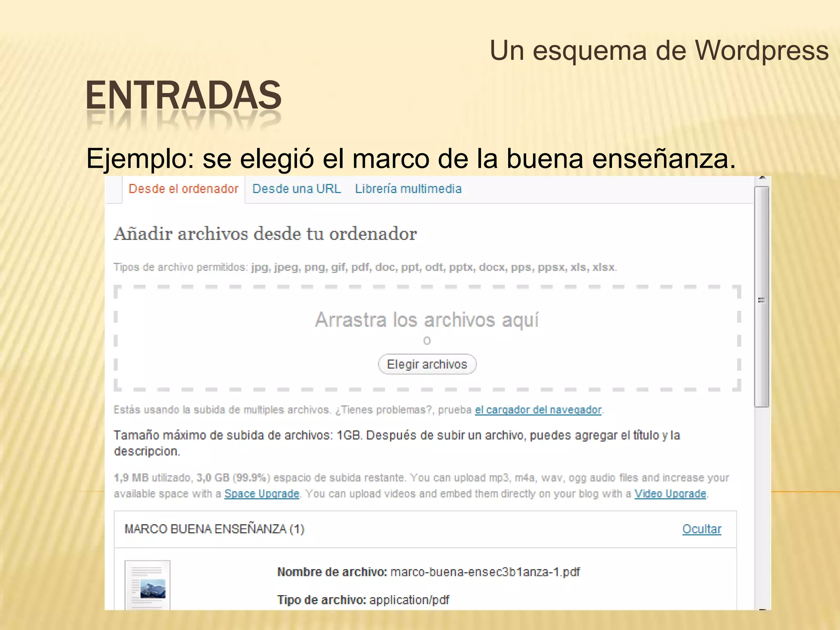The image size is (840, 630).
Task: Click the 'Tipos de archivo permitidos' line
Action: coord(365,267)
